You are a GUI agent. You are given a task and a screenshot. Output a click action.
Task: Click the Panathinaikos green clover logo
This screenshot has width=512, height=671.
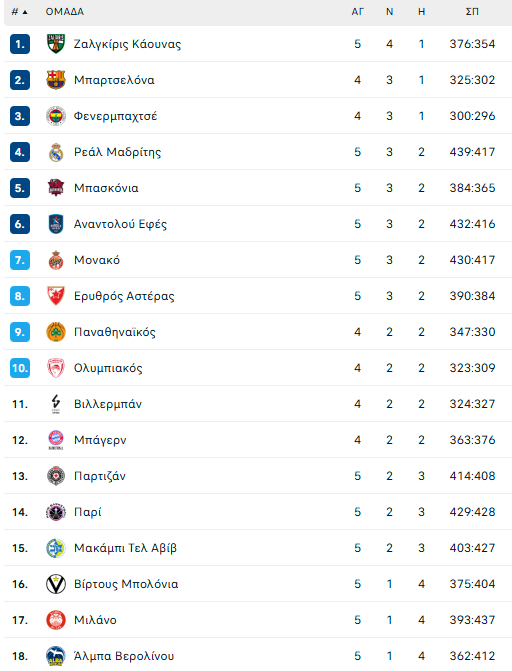coord(56,332)
